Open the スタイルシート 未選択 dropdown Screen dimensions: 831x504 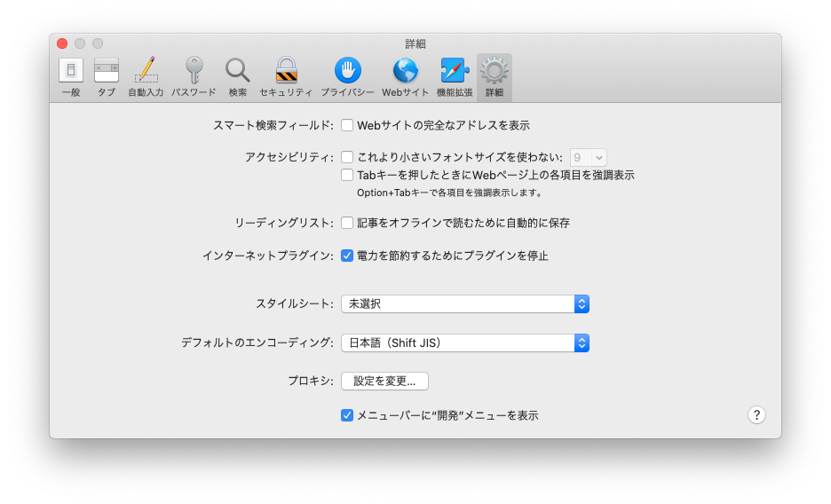coord(465,303)
